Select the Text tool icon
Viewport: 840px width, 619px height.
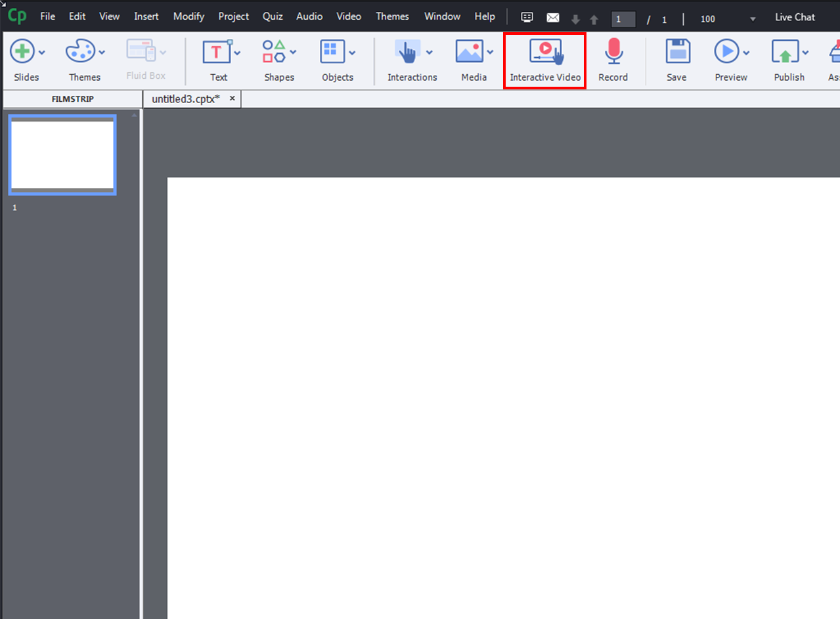215,52
